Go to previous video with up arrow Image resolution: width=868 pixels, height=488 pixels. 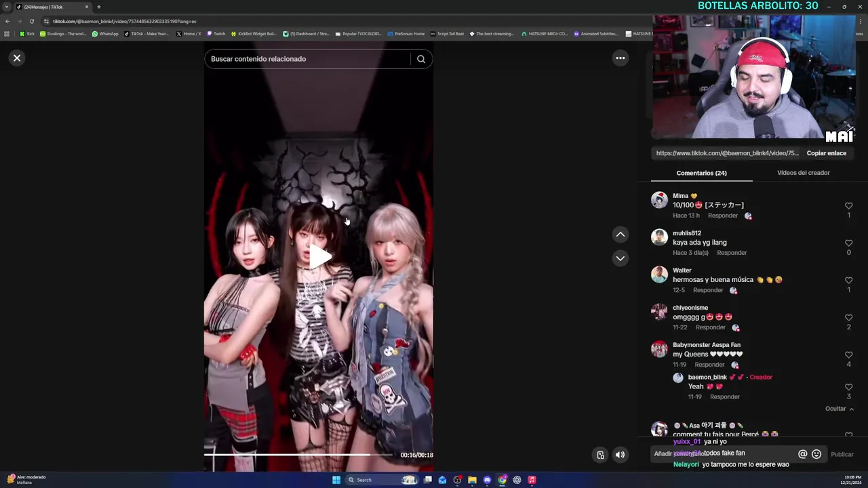(620, 235)
